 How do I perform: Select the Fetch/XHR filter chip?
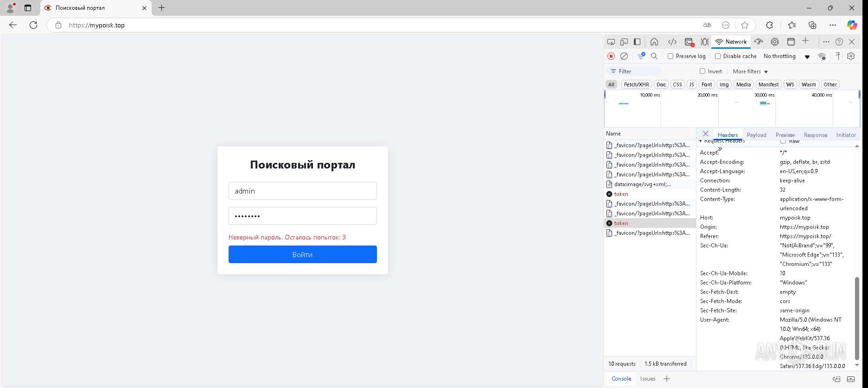[x=637, y=84]
